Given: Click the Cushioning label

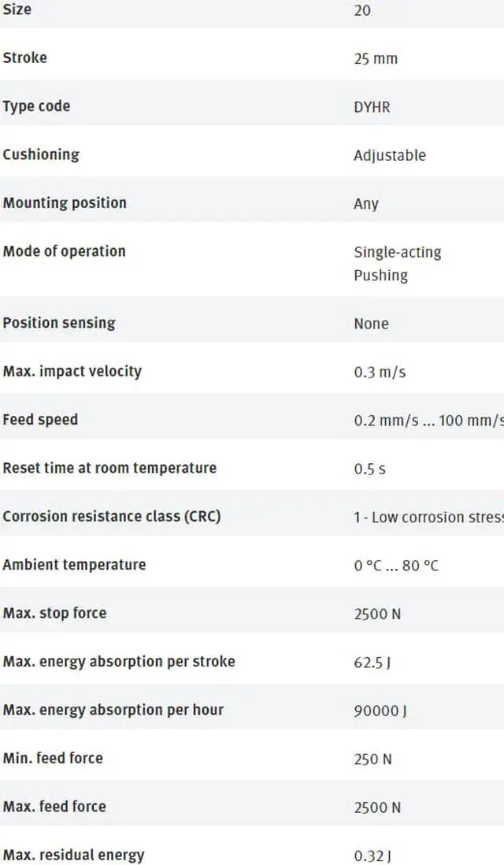Looking at the screenshot, I should coord(41,154).
